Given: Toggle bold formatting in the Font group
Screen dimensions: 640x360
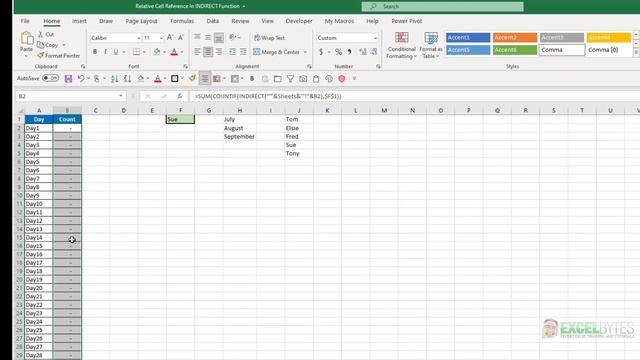Looking at the screenshot, I should click(95, 52).
